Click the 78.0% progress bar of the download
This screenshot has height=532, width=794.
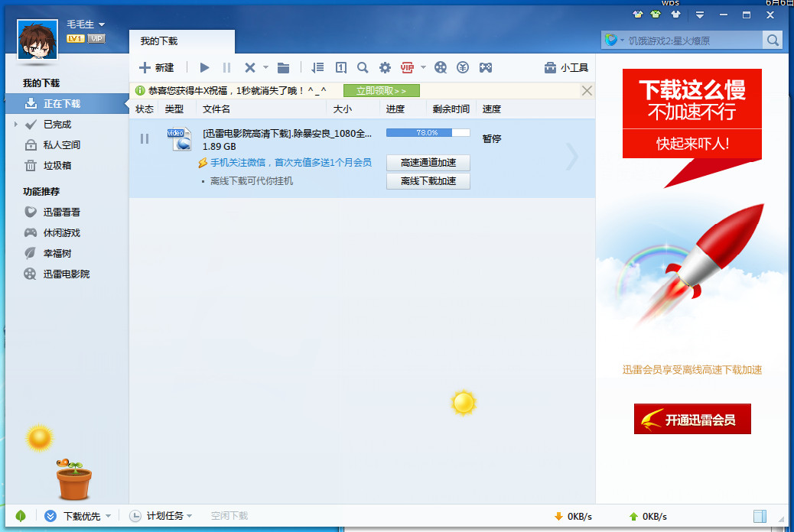pyautogui.click(x=428, y=132)
